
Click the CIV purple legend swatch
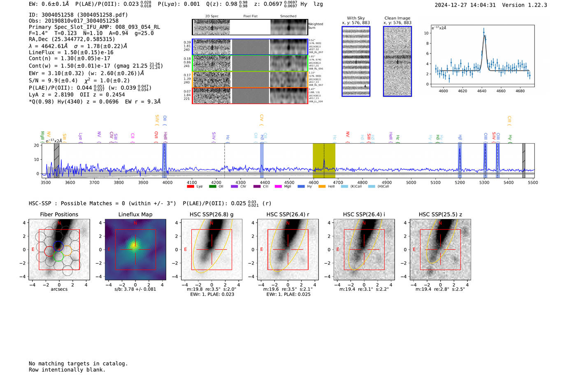pos(235,186)
